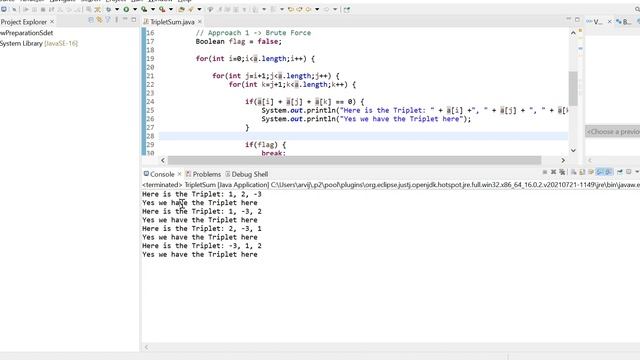The height and width of the screenshot is (360, 640).
Task: Toggle Word Wrap in Console toolbar
Action: point(591,172)
